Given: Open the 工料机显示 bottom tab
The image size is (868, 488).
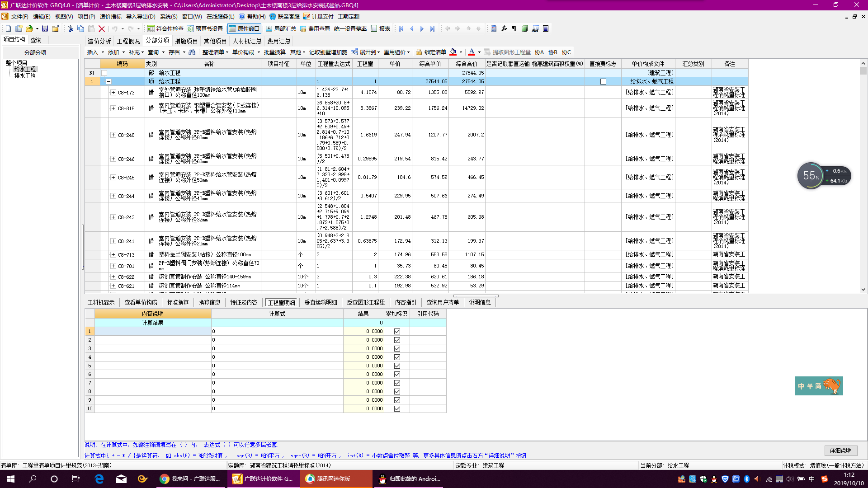Looking at the screenshot, I should coord(101,302).
